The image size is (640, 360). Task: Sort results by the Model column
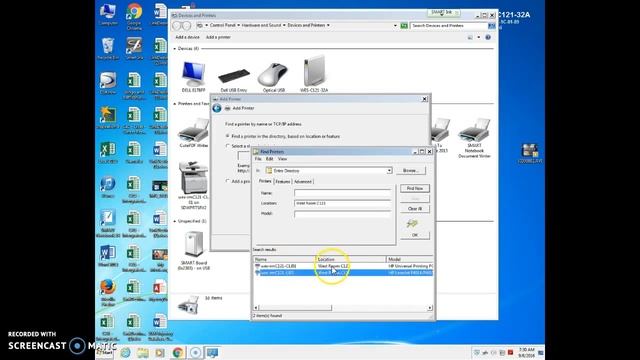tap(409, 259)
